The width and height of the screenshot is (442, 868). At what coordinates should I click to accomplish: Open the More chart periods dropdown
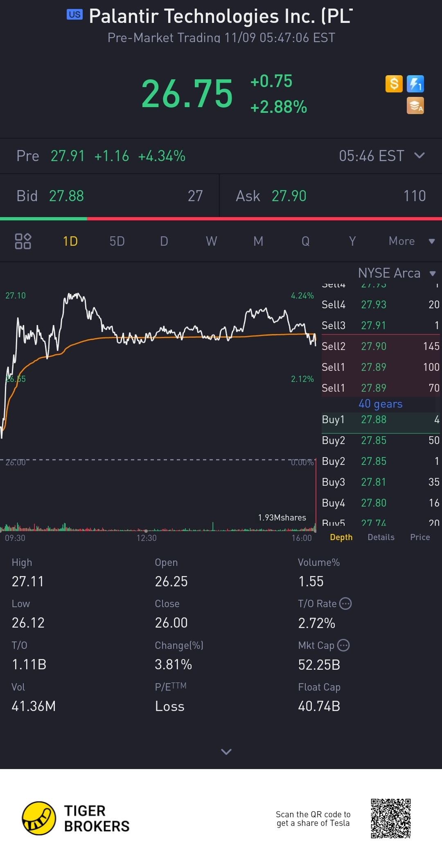pyautogui.click(x=411, y=241)
